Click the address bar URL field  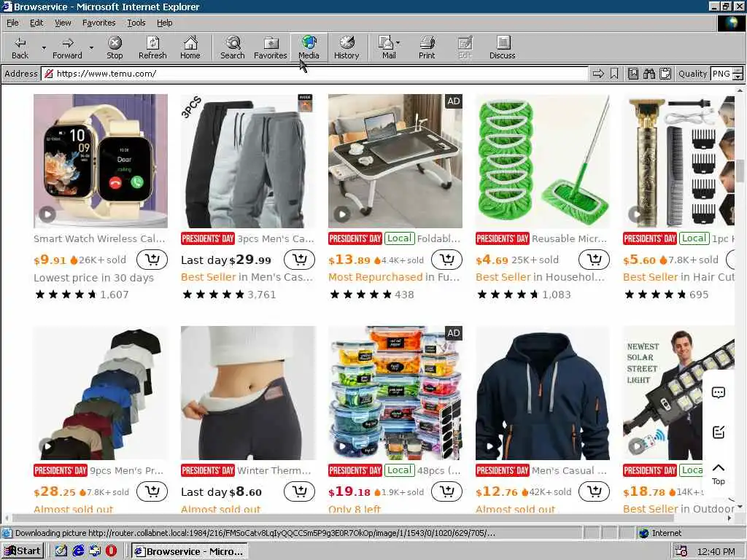[x=314, y=74]
